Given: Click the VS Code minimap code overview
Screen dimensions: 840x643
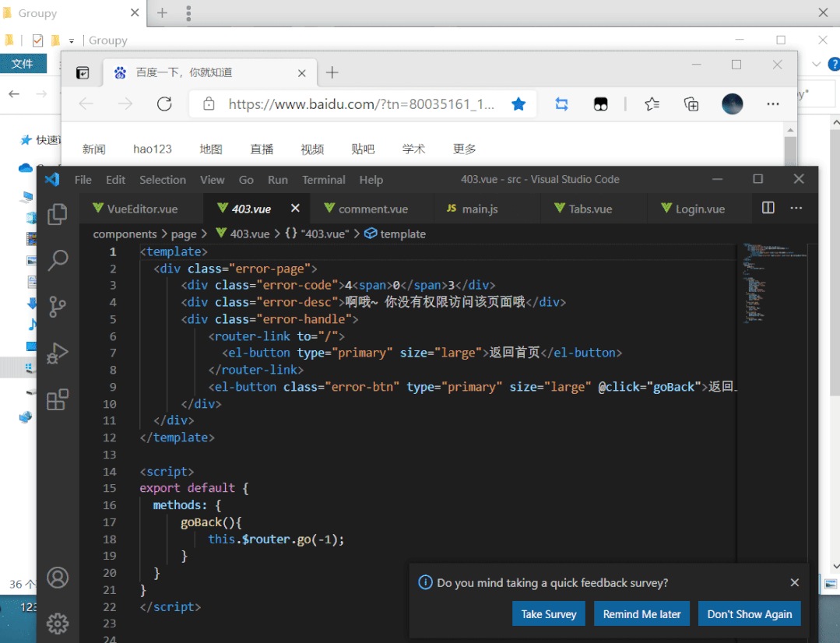Looking at the screenshot, I should (x=775, y=284).
